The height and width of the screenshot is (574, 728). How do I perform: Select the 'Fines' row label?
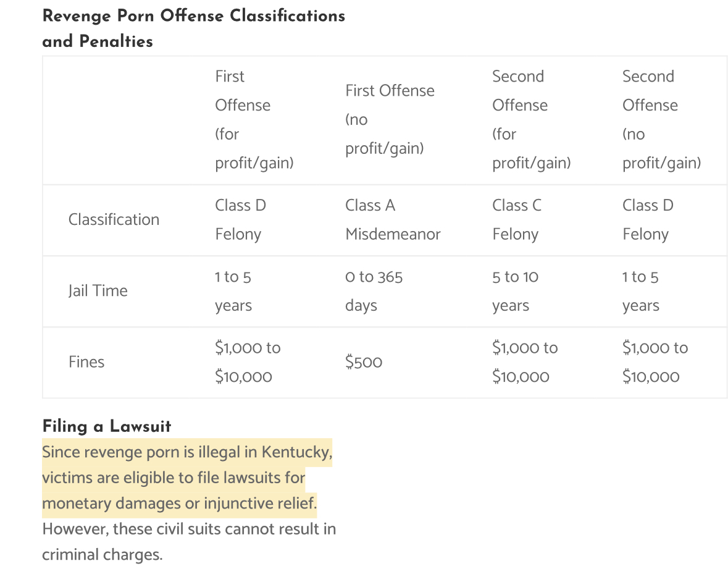point(86,362)
